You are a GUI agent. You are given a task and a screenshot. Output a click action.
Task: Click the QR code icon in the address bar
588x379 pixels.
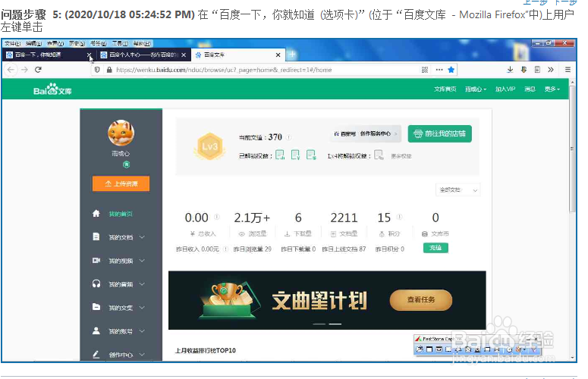click(x=425, y=70)
